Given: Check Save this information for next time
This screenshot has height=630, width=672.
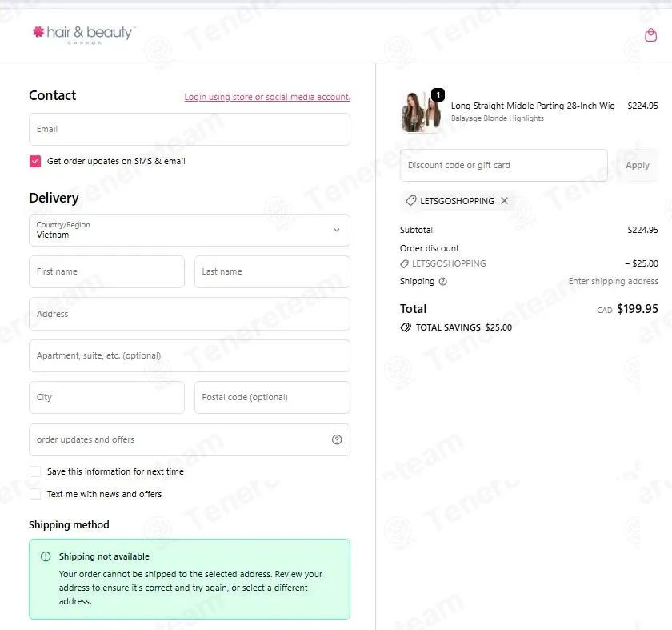Looking at the screenshot, I should (35, 471).
